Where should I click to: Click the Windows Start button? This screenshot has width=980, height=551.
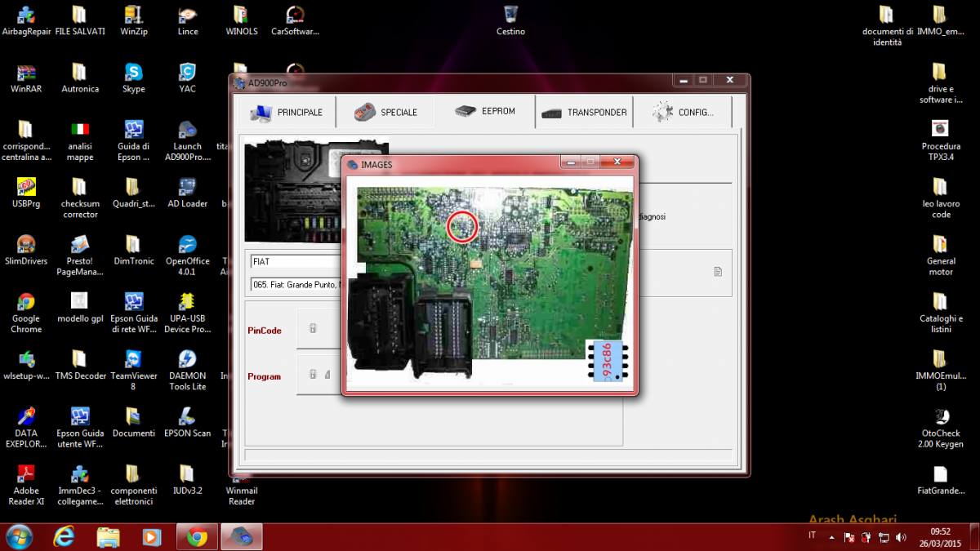click(x=18, y=537)
